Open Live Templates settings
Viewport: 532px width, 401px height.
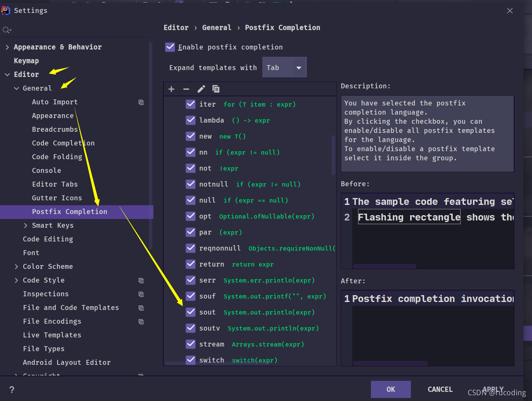pos(52,335)
